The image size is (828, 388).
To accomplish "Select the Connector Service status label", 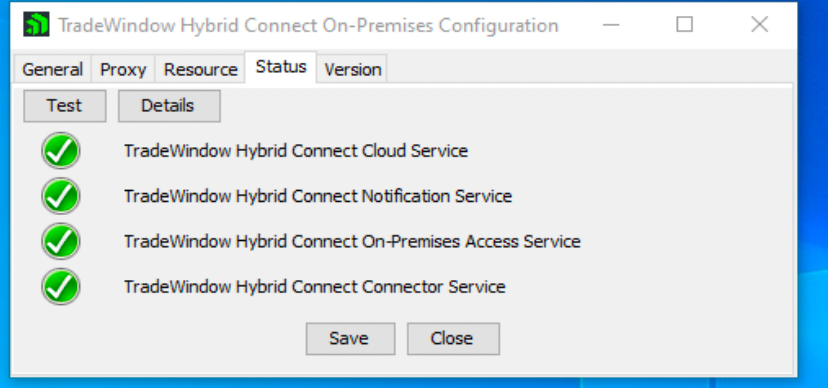I will 315,287.
